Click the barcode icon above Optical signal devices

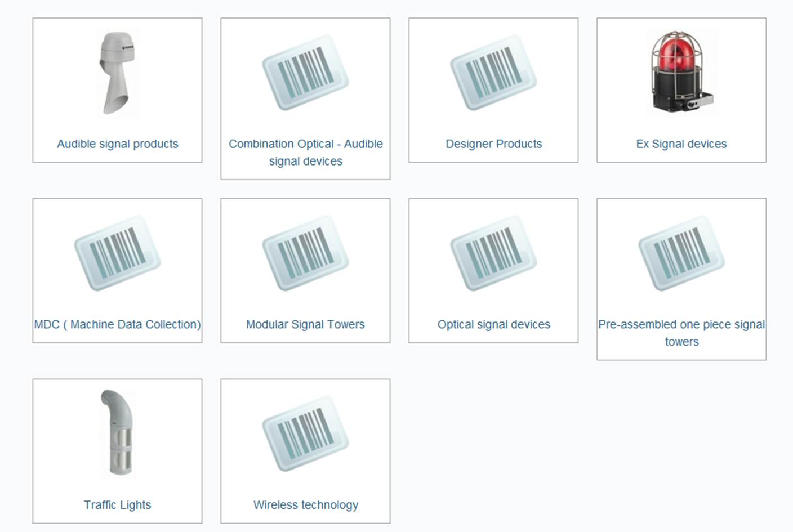click(493, 253)
